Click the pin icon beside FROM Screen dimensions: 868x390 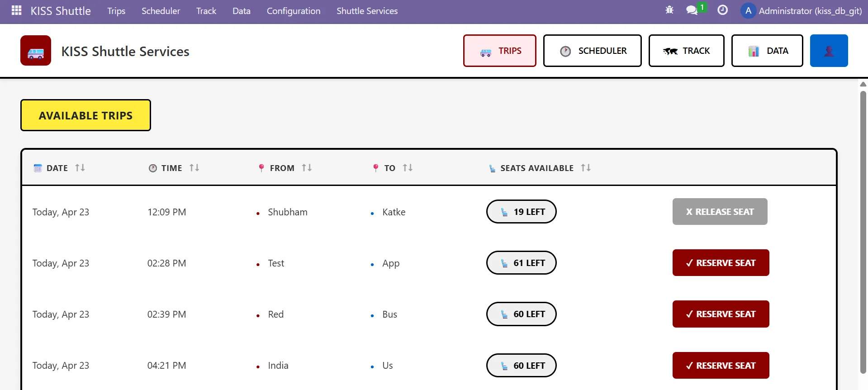tap(261, 168)
